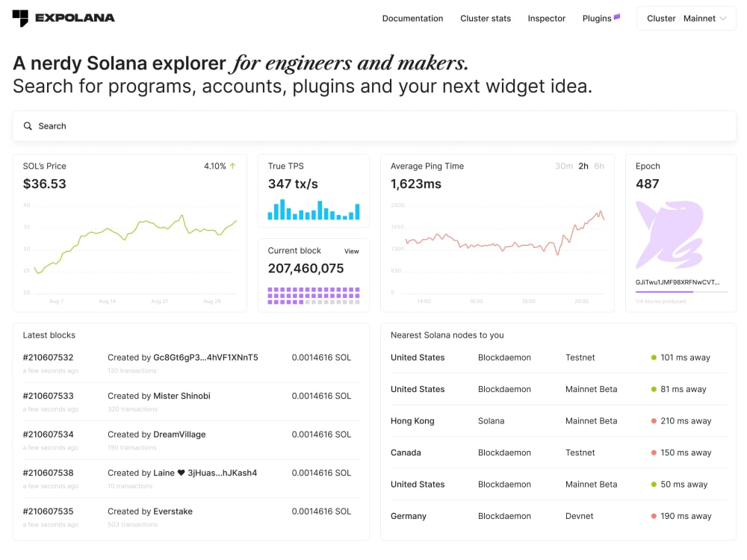This screenshot has width=747, height=560.
Task: Click Solana provider in Hong Kong row
Action: pyautogui.click(x=491, y=421)
